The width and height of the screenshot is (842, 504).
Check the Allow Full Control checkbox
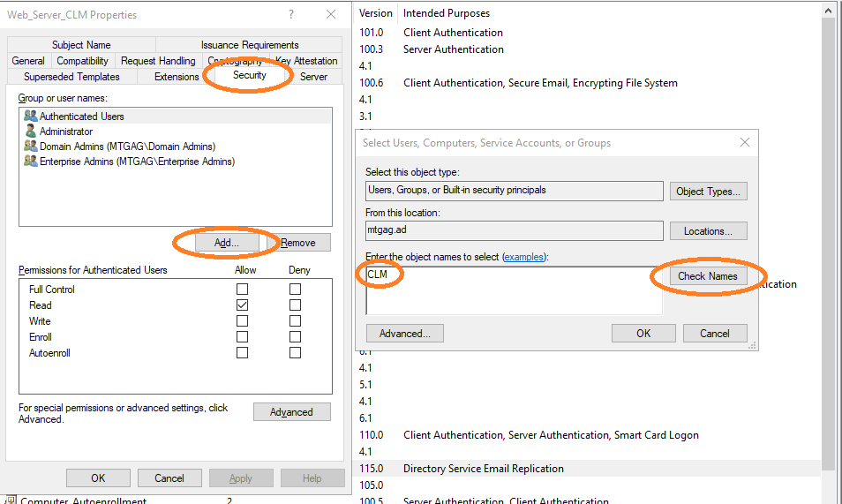(x=242, y=290)
